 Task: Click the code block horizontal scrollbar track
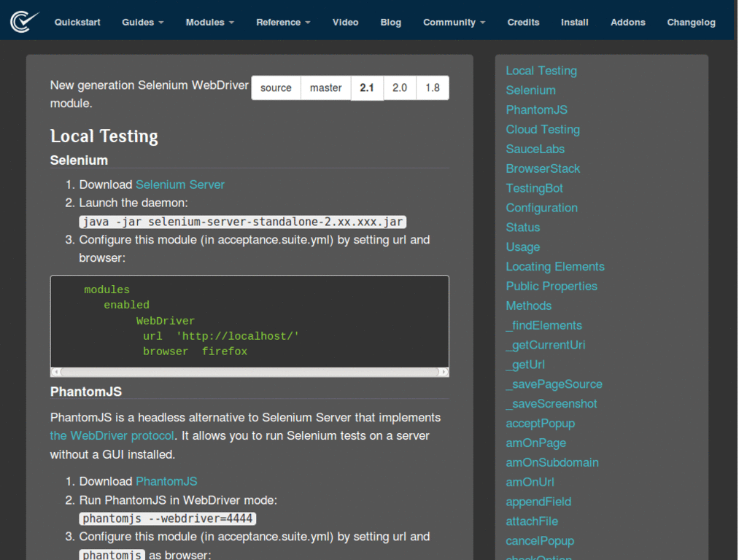tap(249, 371)
